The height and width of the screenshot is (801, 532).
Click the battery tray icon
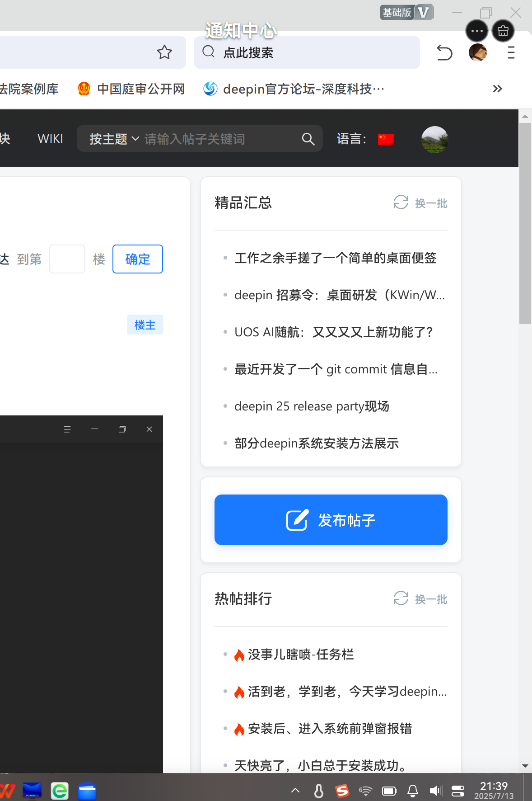point(389,791)
